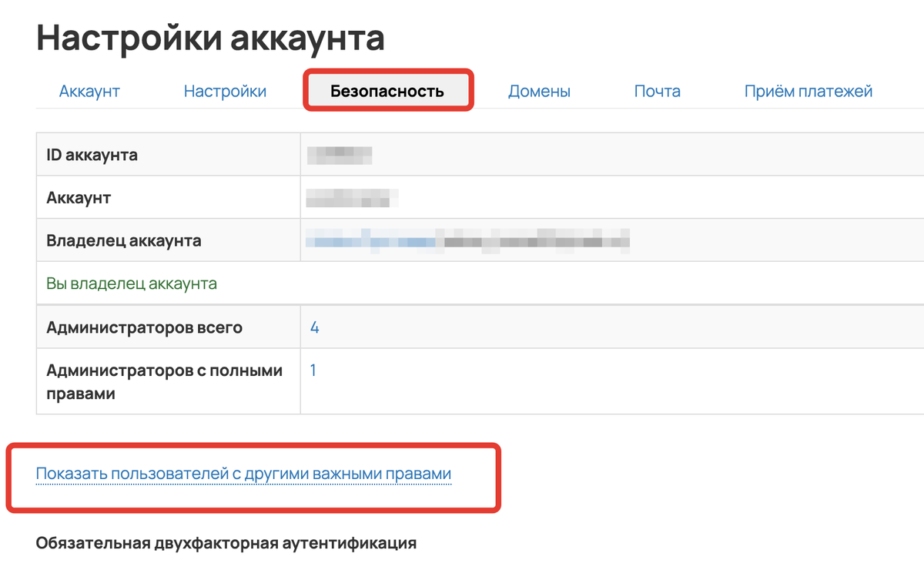This screenshot has width=924, height=570.
Task: Select the Администраторов всего label
Action: pos(145,328)
